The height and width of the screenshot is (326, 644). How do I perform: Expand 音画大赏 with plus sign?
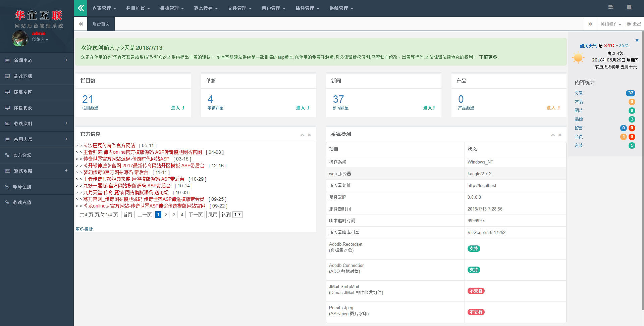66,139
